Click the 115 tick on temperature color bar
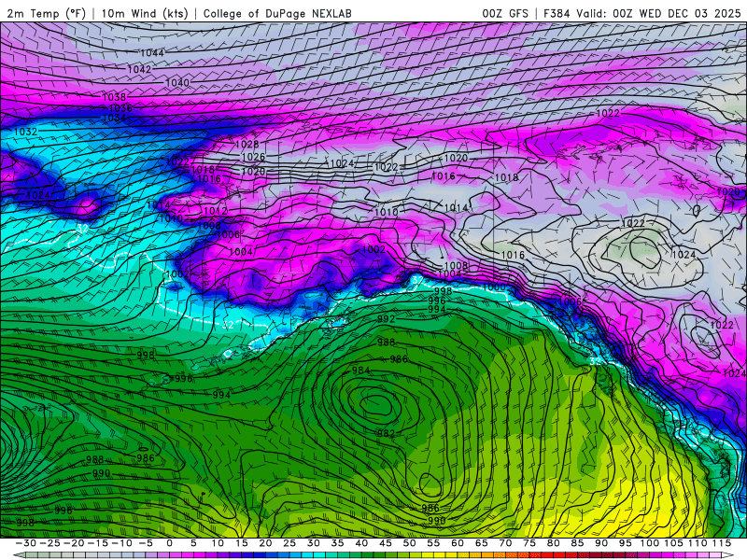 (722, 543)
